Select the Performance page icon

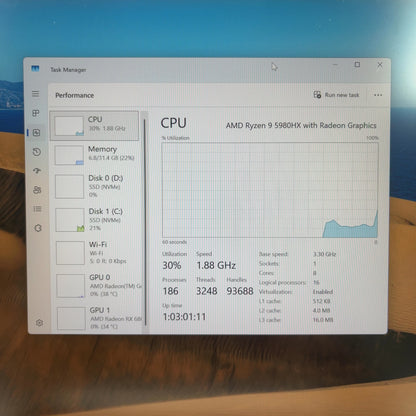tap(36, 133)
